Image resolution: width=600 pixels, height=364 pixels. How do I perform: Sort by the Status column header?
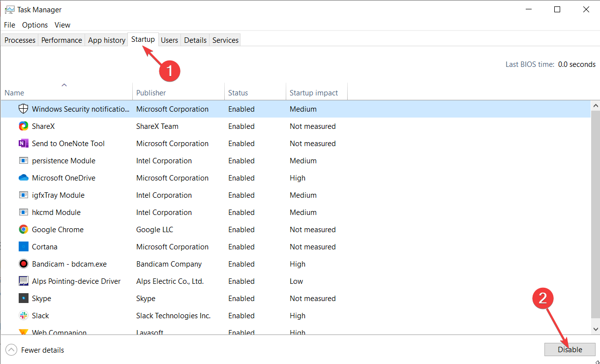[x=255, y=92]
